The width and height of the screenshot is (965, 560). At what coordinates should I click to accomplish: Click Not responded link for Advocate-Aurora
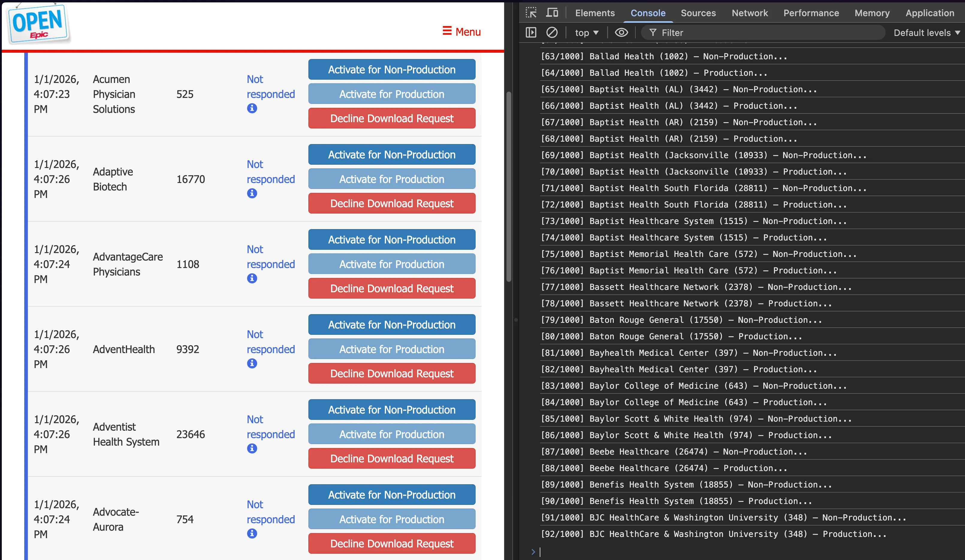point(271,511)
